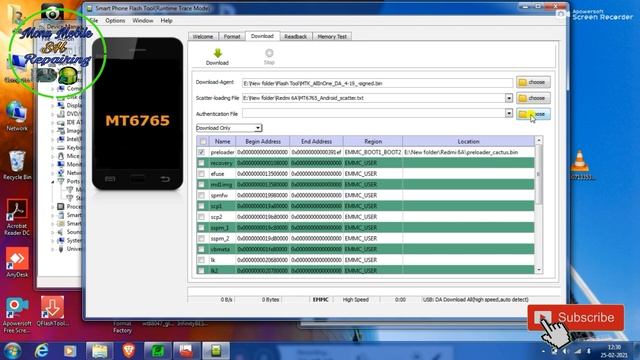Tick the scp2 partition checkbox
The image size is (640, 360).
(x=201, y=217)
